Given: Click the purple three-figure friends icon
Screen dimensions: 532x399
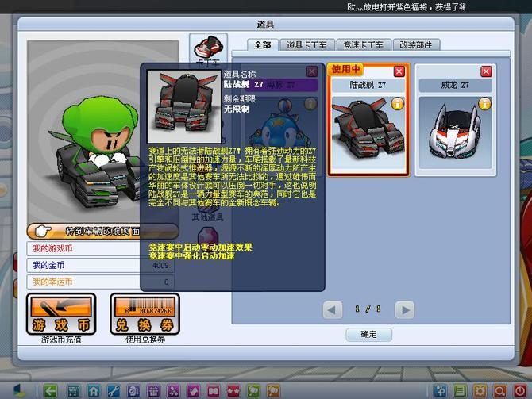Looking at the screenshot, I should [173, 391].
